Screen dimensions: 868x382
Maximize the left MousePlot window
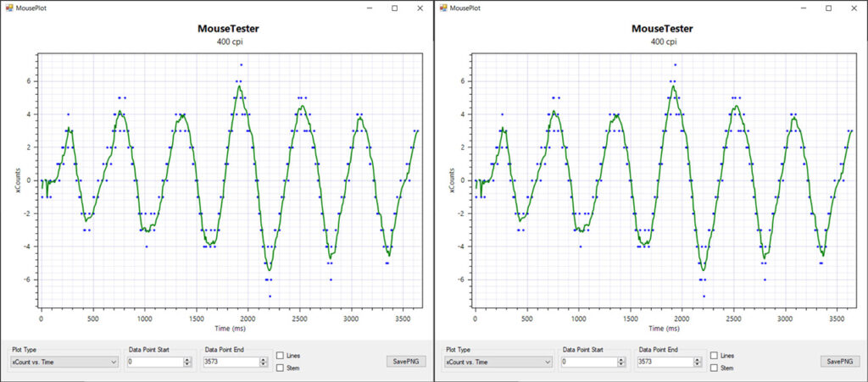394,8
